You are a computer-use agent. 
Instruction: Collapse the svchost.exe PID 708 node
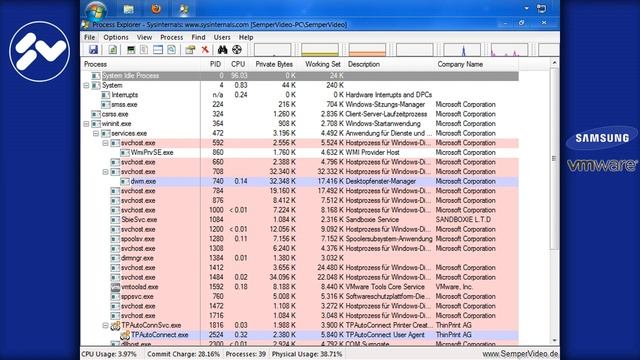pos(106,172)
